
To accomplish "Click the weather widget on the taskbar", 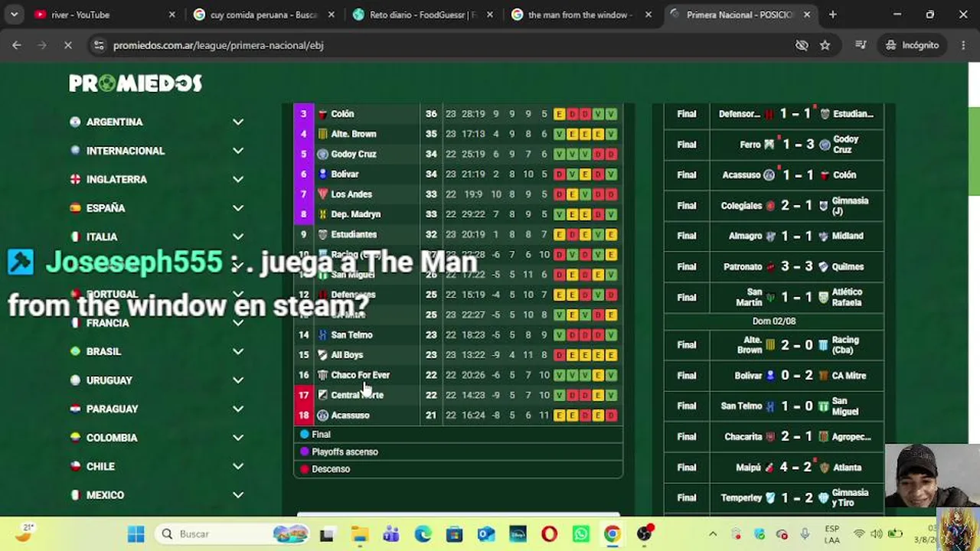I will pyautogui.click(x=24, y=533).
